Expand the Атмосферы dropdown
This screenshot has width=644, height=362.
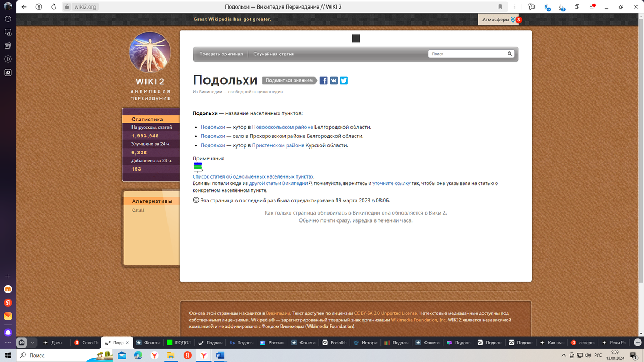[499, 19]
